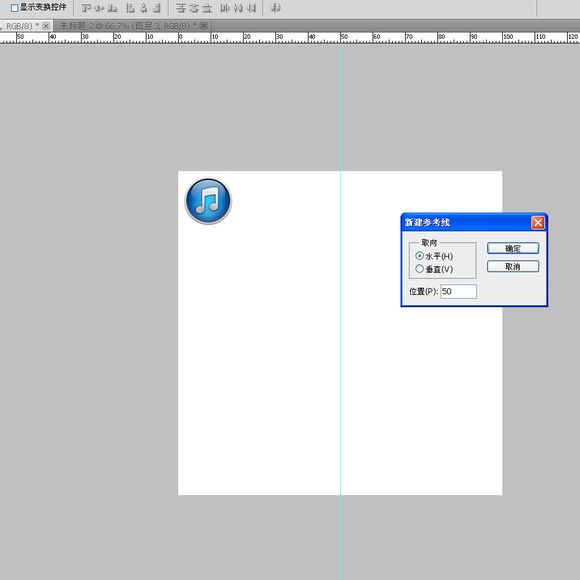The height and width of the screenshot is (580, 580).
Task: Close the 新建参考线 dialog
Action: pos(537,223)
